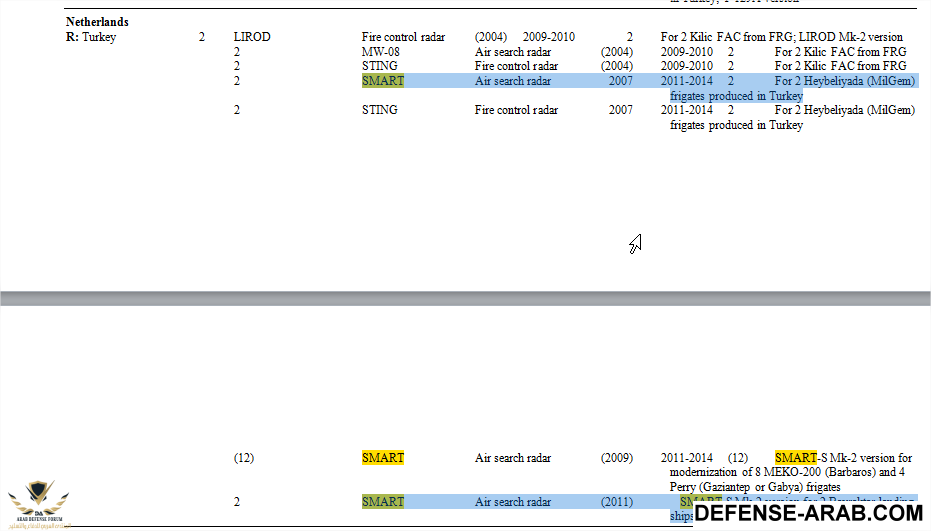Click the green-highlighted SMART in the 2007 row
This screenshot has height=531, width=931.
click(383, 81)
